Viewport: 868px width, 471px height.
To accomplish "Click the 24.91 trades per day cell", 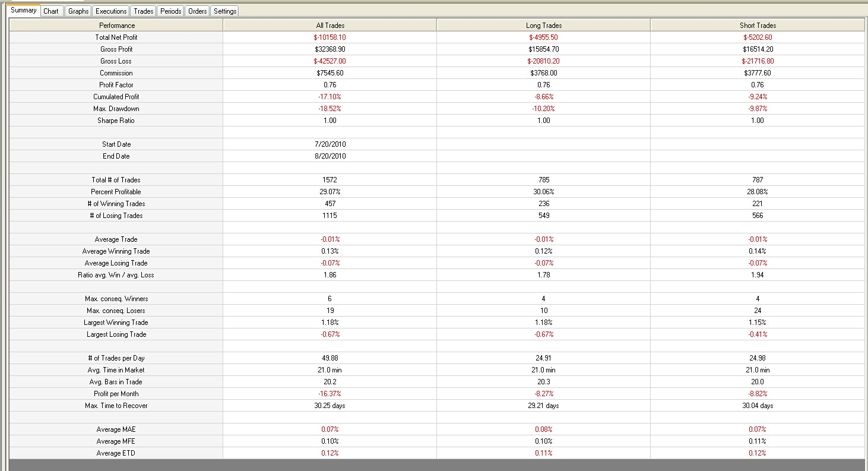I will [x=543, y=358].
